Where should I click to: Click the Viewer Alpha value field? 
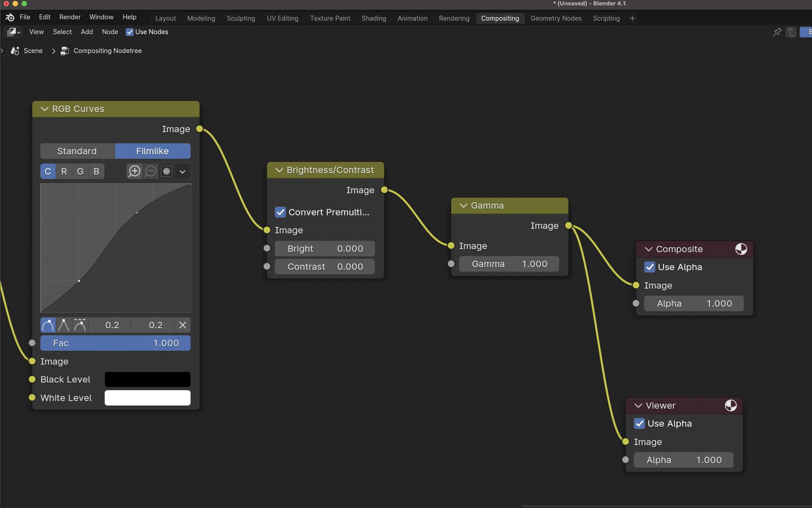683,460
